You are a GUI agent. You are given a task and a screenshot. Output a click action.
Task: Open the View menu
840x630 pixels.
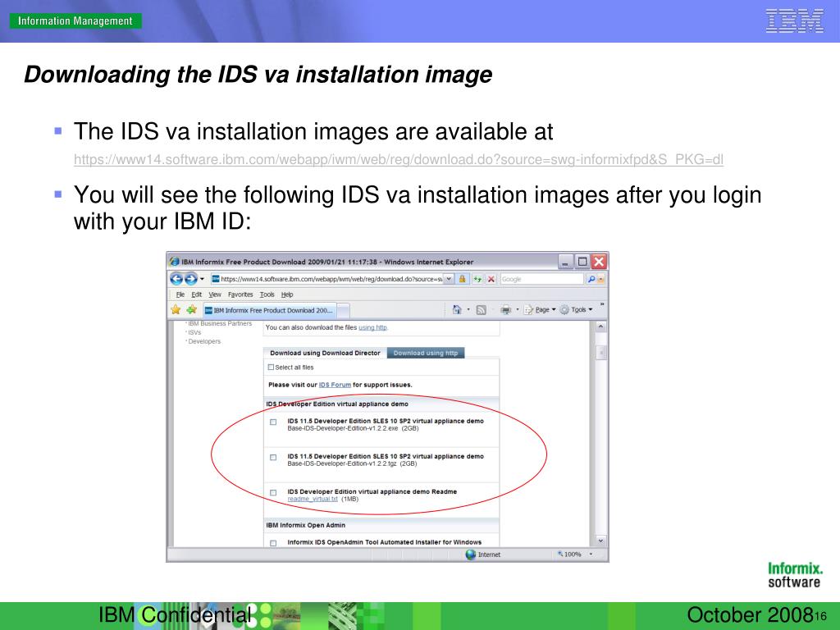click(215, 294)
